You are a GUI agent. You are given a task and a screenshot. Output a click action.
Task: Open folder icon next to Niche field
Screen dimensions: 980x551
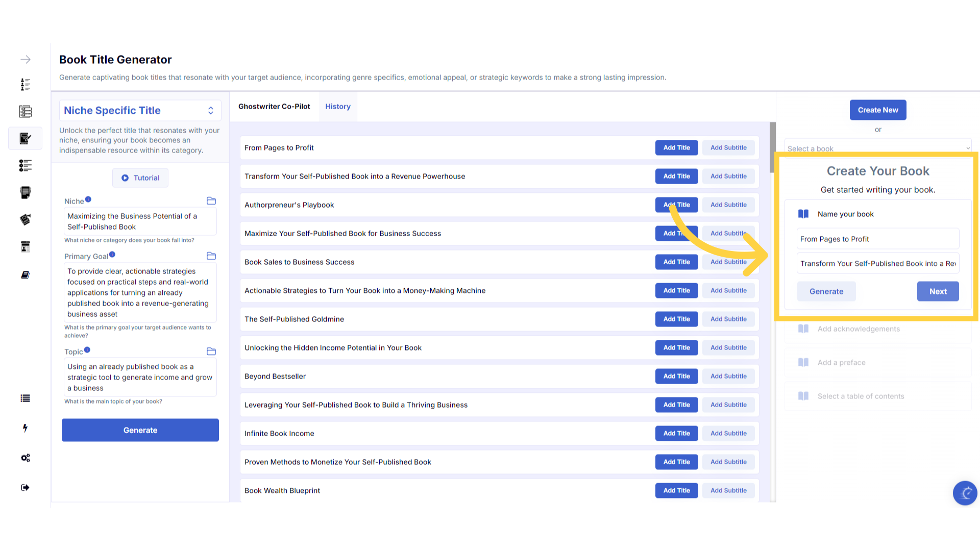tap(211, 201)
